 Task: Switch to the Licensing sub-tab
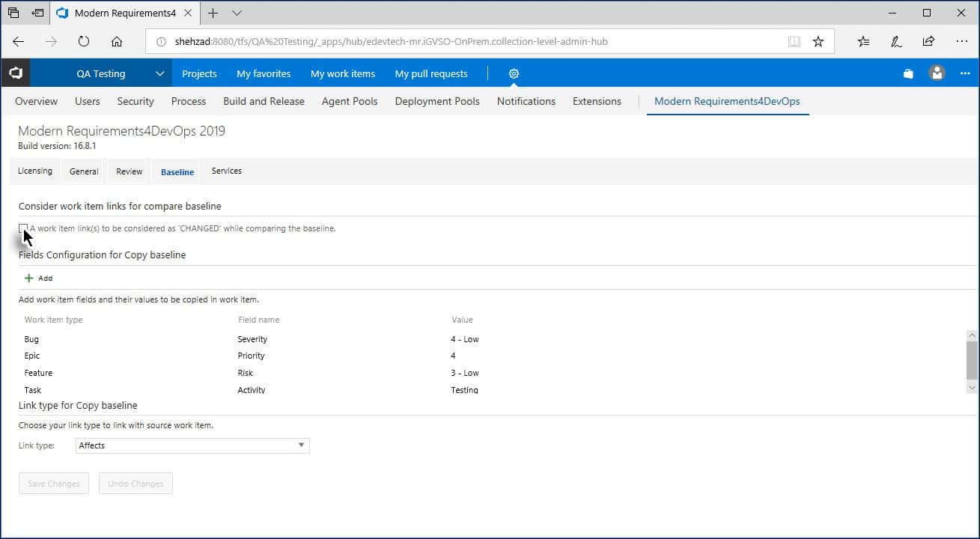click(x=35, y=171)
